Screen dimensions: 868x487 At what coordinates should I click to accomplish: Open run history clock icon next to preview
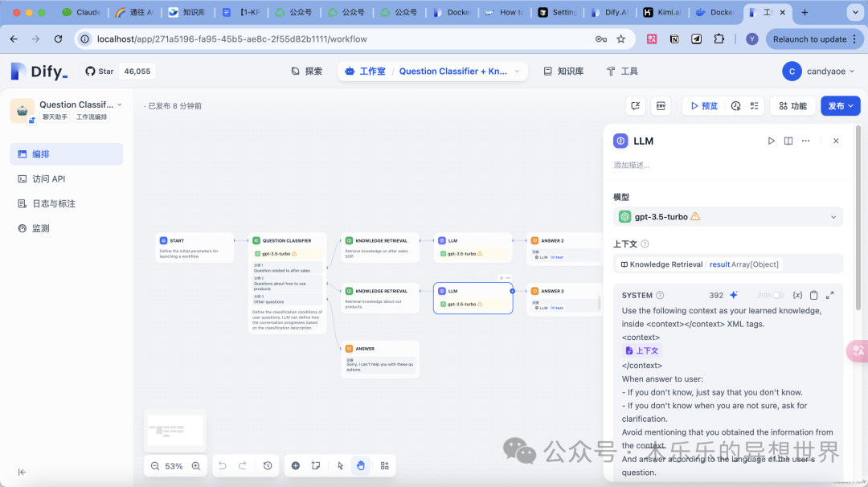pyautogui.click(x=735, y=106)
